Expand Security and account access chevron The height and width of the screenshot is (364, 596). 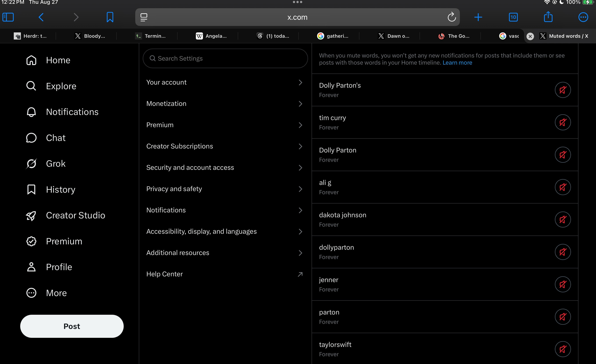[300, 168]
